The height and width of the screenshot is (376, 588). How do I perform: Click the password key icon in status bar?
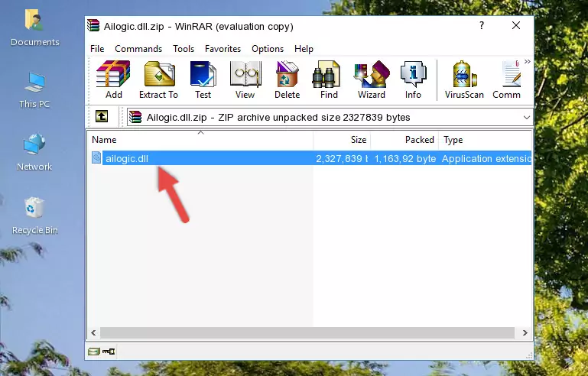point(109,352)
